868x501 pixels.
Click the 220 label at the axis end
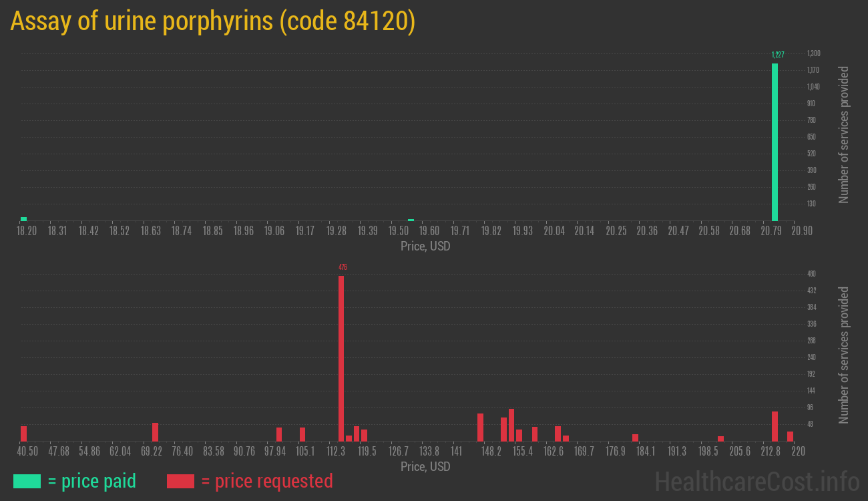799,452
